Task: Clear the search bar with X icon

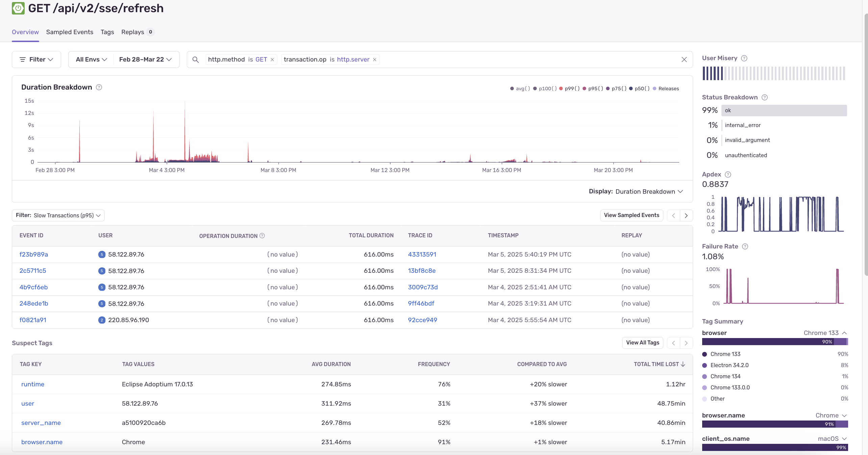Action: tap(684, 59)
